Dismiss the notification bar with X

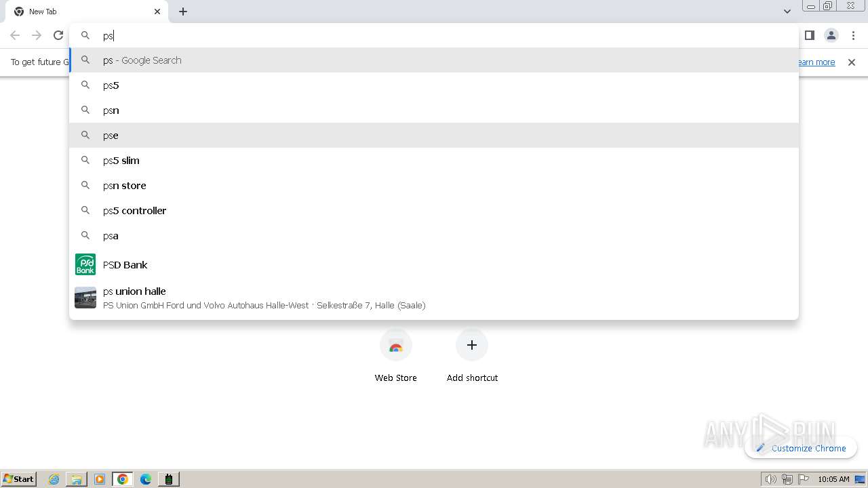click(852, 62)
